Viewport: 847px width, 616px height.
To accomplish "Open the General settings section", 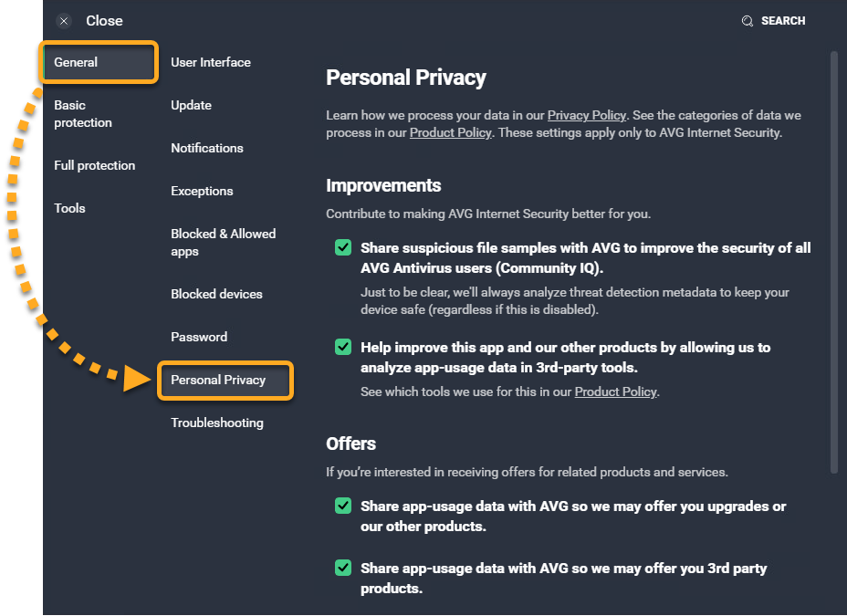I will click(99, 62).
